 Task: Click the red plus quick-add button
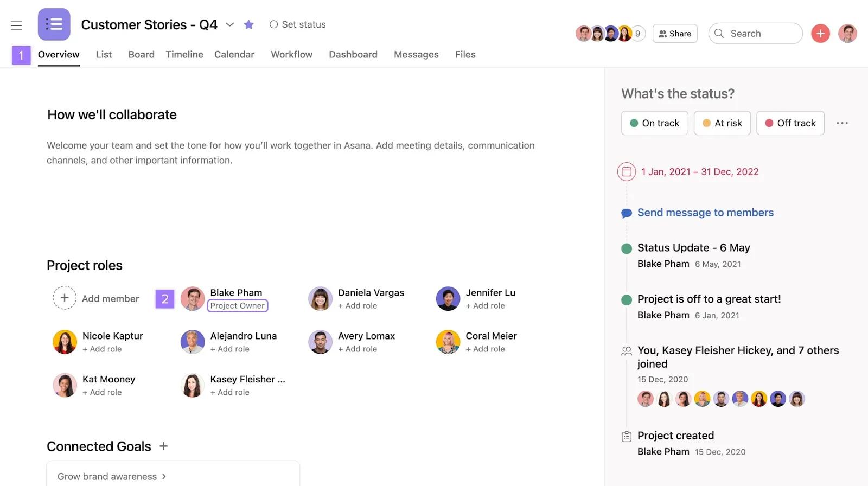click(x=820, y=34)
